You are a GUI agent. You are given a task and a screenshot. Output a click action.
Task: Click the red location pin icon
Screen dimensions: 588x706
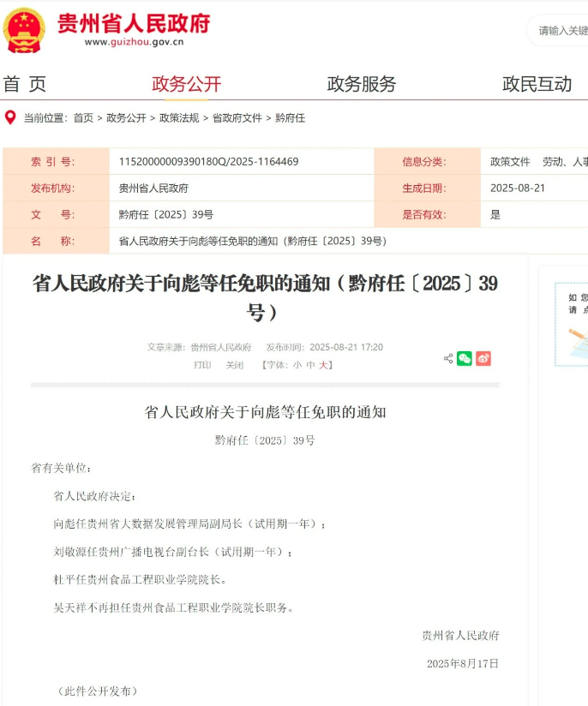(10, 117)
